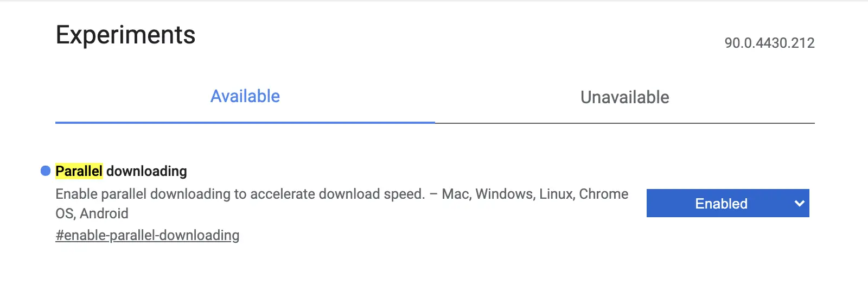This screenshot has height=290, width=868.
Task: Click the blue dot beside Parallel downloading
Action: (x=46, y=171)
